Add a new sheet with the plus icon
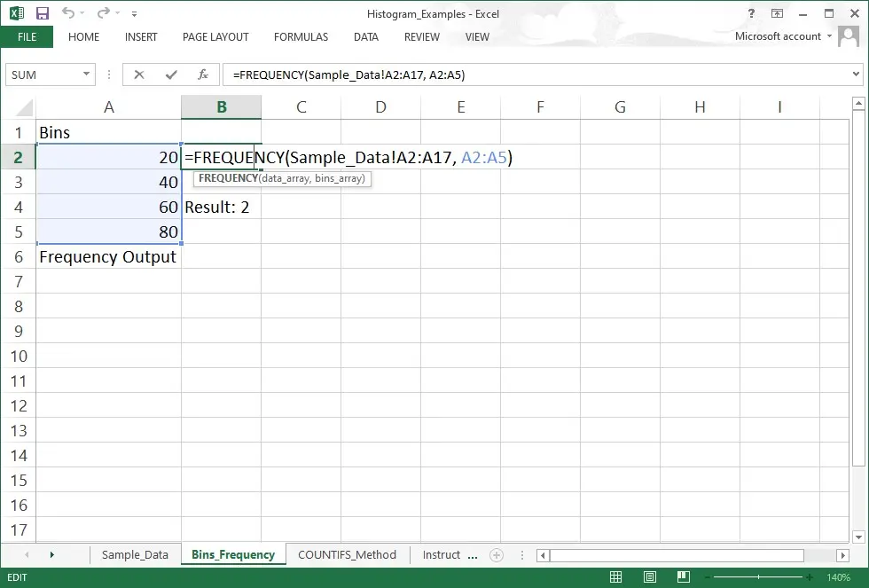This screenshot has height=588, width=869. 497,555
